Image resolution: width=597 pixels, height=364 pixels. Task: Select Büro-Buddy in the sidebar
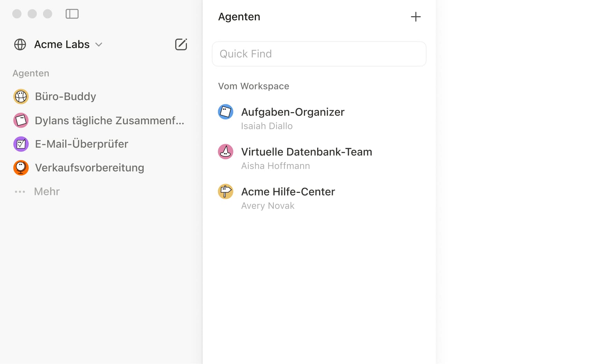click(66, 97)
